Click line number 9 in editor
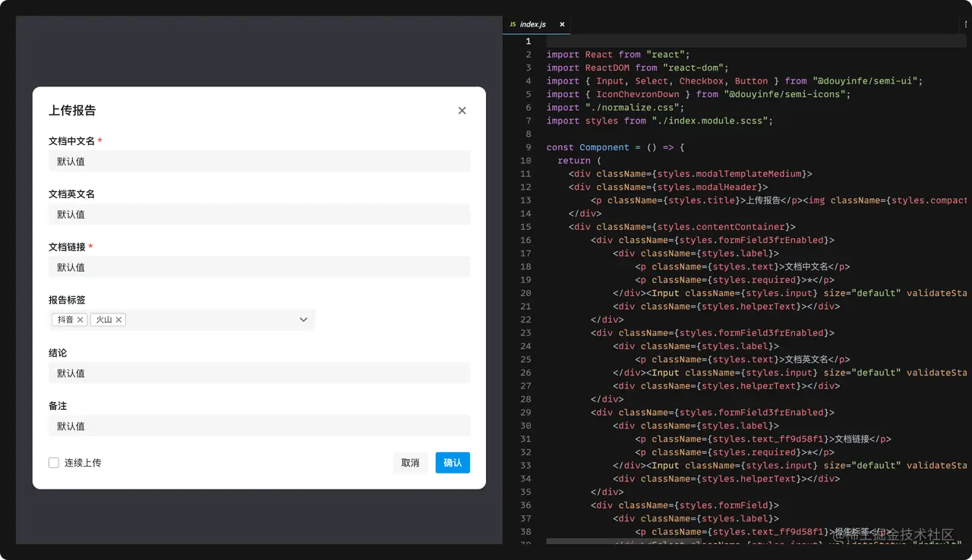 click(528, 147)
